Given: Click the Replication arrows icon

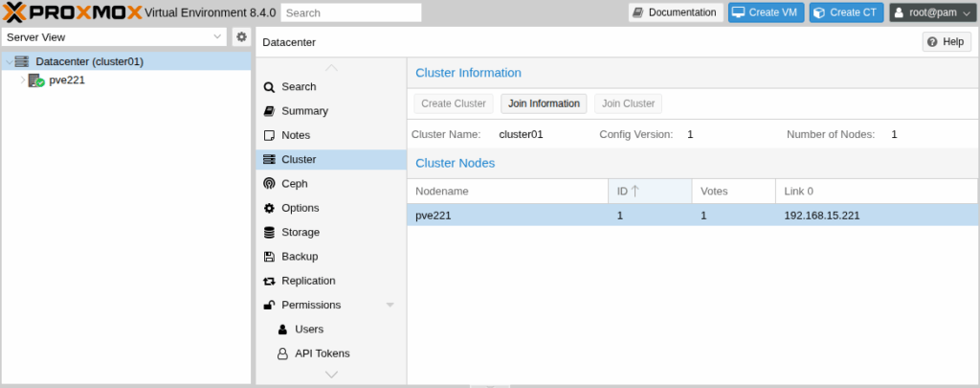Looking at the screenshot, I should [269, 281].
